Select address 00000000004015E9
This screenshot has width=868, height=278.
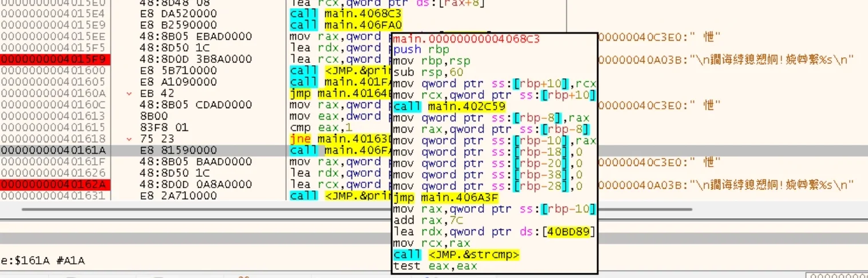click(53, 25)
